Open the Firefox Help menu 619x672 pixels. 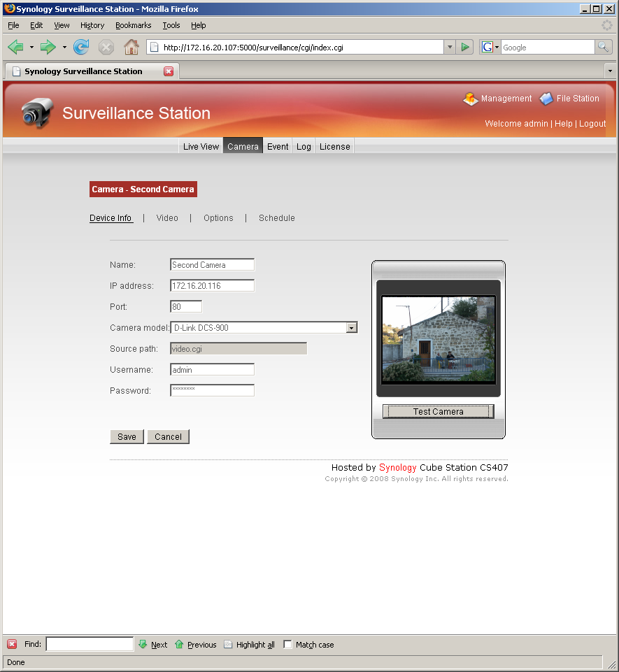tap(199, 25)
